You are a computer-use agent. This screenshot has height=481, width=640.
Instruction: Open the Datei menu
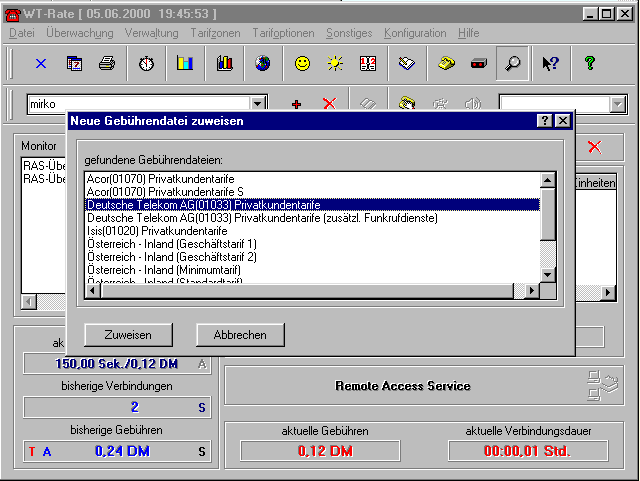pos(22,33)
